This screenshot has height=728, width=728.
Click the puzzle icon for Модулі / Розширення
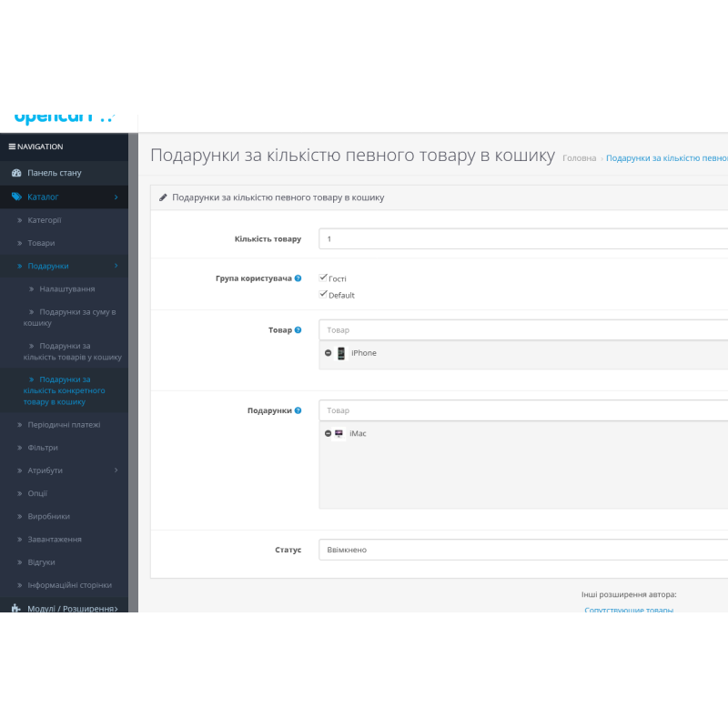pos(16,608)
